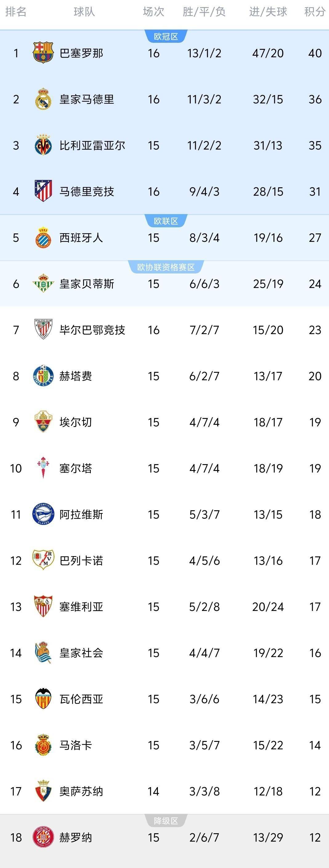Image resolution: width=329 pixels, height=868 pixels.
Task: Click the Valencia bat crest
Action: point(43,699)
